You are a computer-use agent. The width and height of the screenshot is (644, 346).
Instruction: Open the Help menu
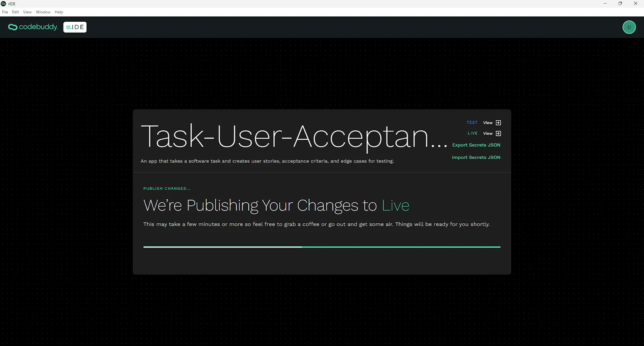click(x=59, y=12)
